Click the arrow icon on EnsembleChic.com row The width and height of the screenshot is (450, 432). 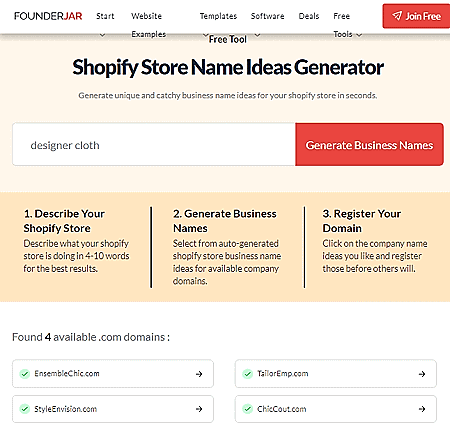click(x=199, y=374)
